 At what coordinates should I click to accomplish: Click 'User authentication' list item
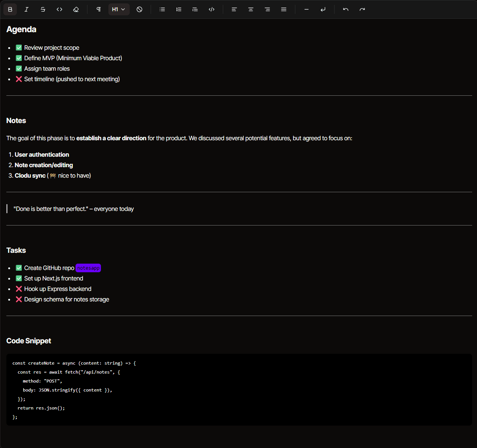point(42,154)
